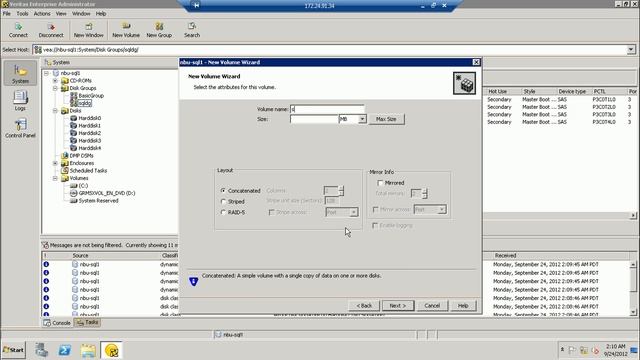This screenshot has width=640, height=360.
Task: Open the Help menu
Action: pyautogui.click(x=101, y=13)
